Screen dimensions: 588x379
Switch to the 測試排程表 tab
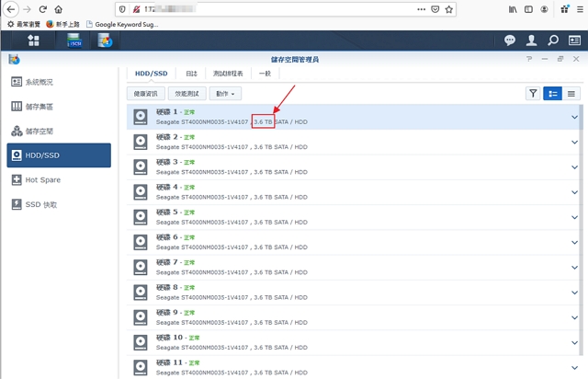228,74
